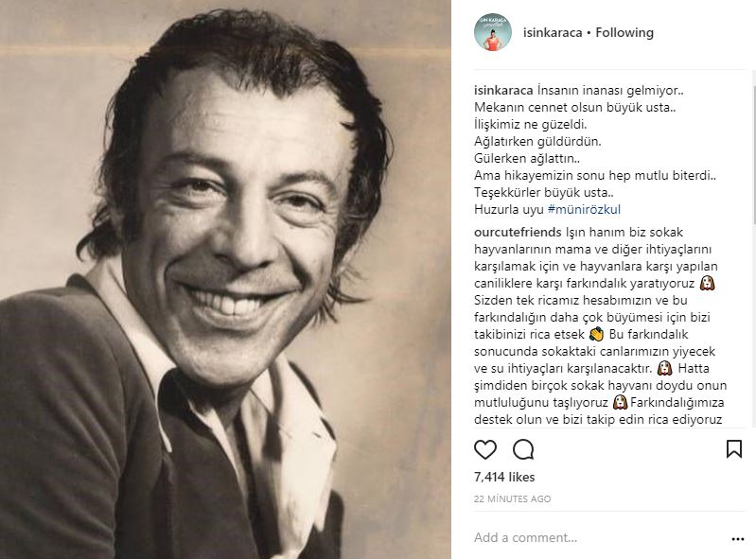The width and height of the screenshot is (756, 559).
Task: Visit the ourcutefriends commenter profile
Action: coord(517,232)
